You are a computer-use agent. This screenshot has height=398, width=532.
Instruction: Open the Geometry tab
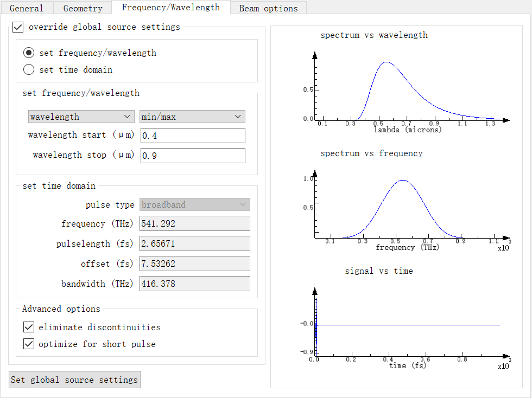click(x=83, y=8)
